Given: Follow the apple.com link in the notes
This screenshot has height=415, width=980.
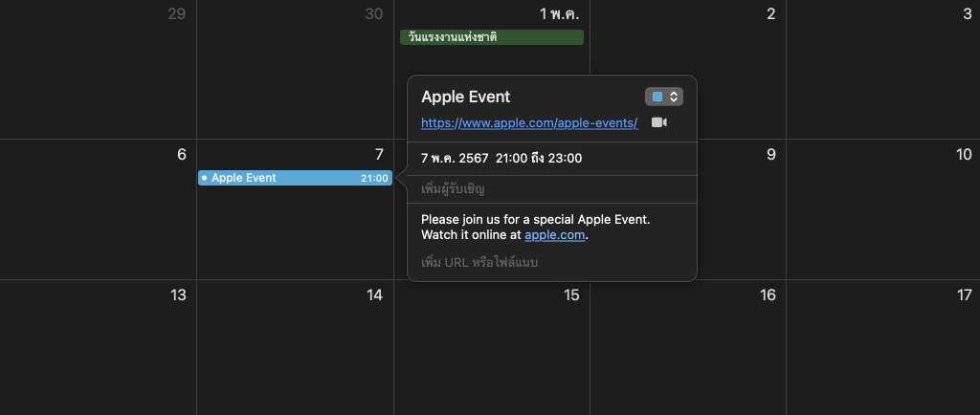Looking at the screenshot, I should pyautogui.click(x=555, y=234).
